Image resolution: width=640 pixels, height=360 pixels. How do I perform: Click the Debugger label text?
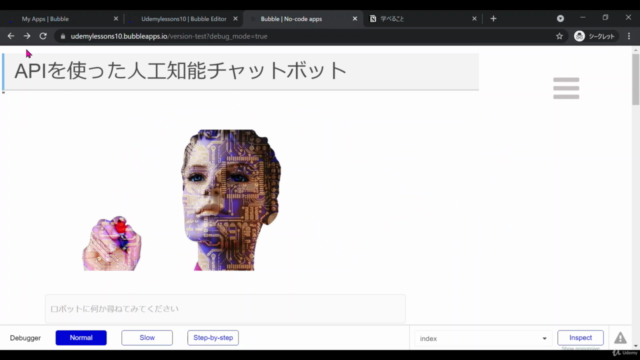(25, 338)
